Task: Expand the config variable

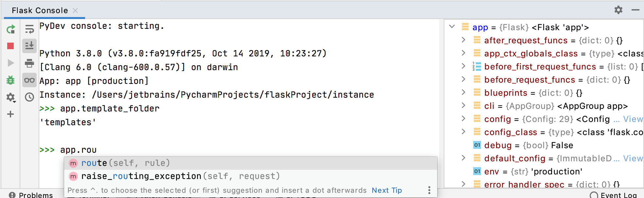Action: [464, 119]
